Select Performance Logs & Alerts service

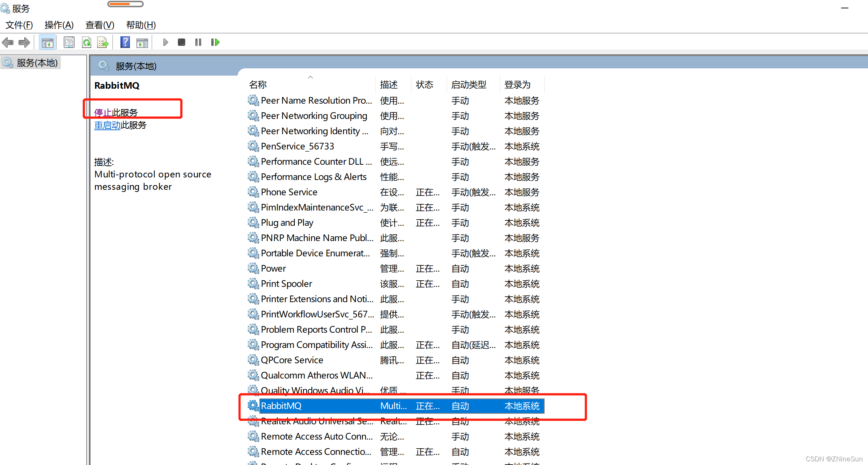[x=396, y=177]
